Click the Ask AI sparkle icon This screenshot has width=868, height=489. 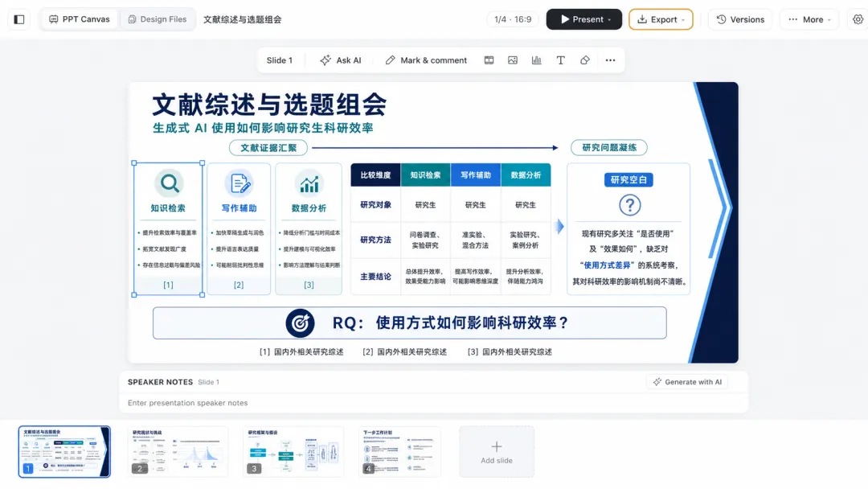pyautogui.click(x=325, y=60)
